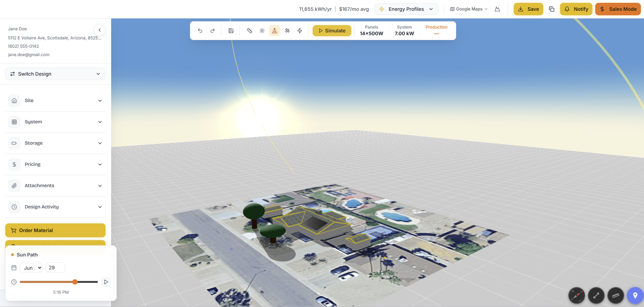Enter Sales Mode
This screenshot has height=307, width=644.
tap(618, 9)
